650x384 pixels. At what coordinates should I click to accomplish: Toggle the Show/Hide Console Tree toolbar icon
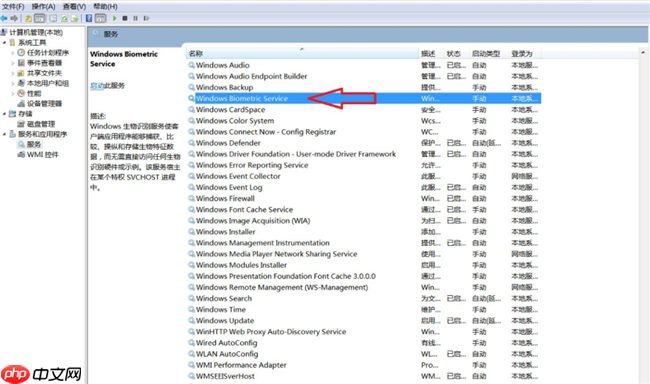click(x=40, y=18)
